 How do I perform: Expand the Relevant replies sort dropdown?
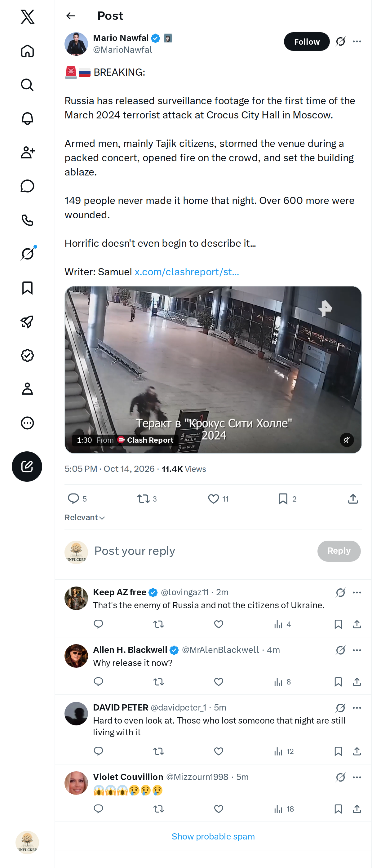pos(85,518)
